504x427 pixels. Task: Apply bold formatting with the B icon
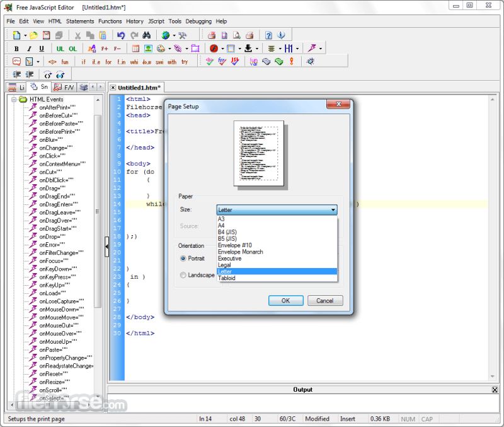(16, 48)
